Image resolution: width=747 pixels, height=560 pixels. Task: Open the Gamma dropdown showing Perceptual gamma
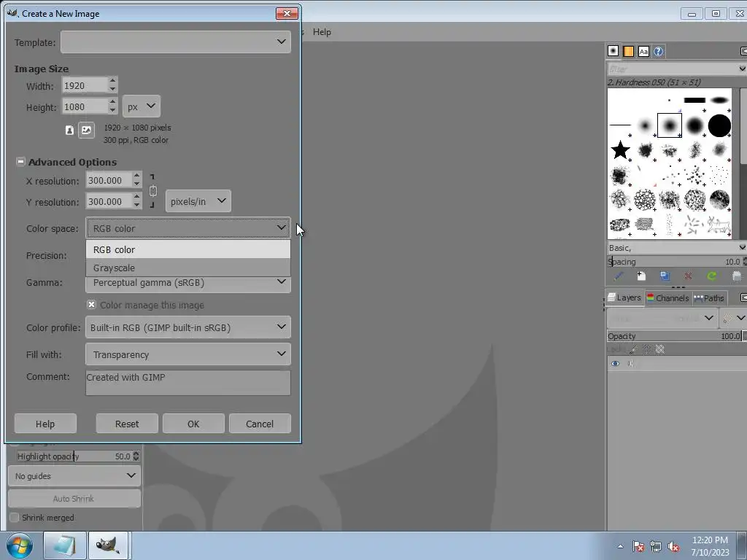[x=187, y=283]
